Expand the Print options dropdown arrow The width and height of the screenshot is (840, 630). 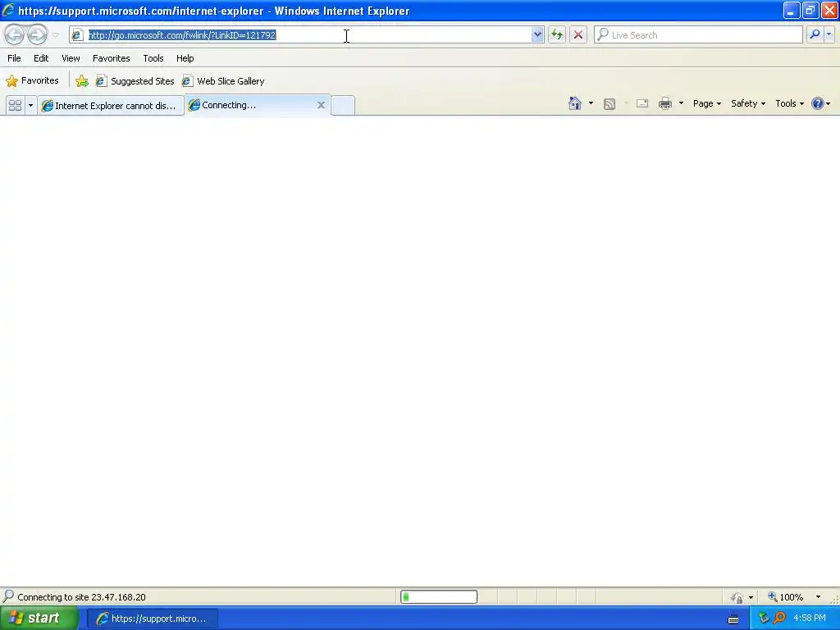click(681, 103)
